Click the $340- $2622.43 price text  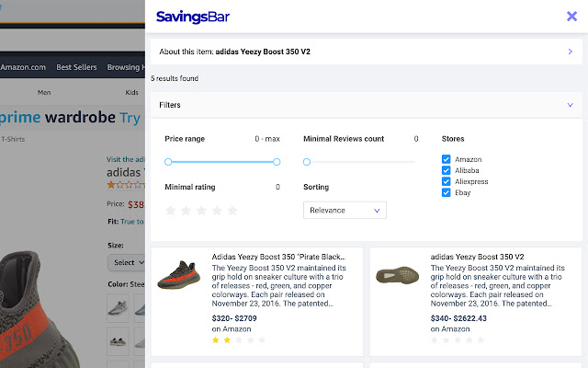pos(458,318)
